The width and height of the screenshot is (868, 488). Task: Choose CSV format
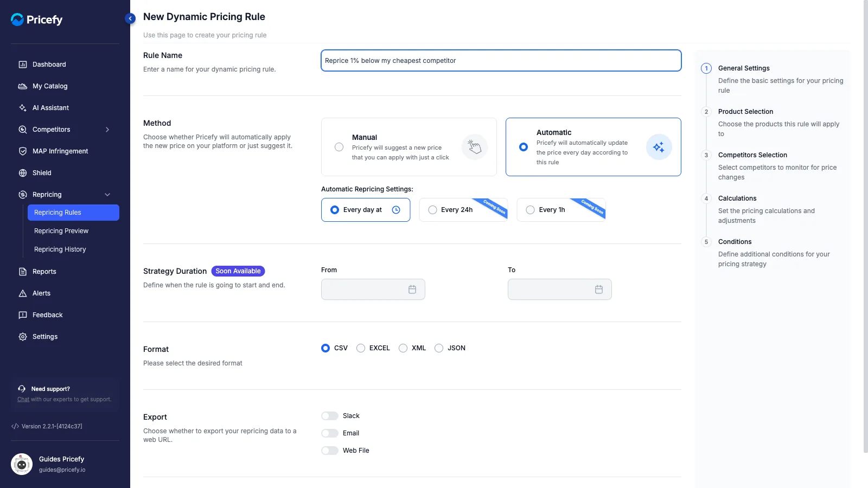pyautogui.click(x=325, y=348)
